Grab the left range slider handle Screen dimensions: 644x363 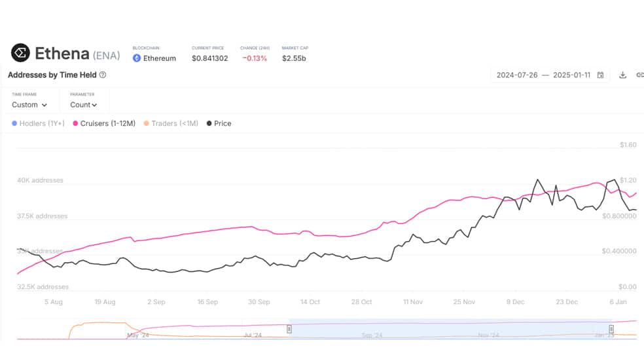pyautogui.click(x=289, y=329)
